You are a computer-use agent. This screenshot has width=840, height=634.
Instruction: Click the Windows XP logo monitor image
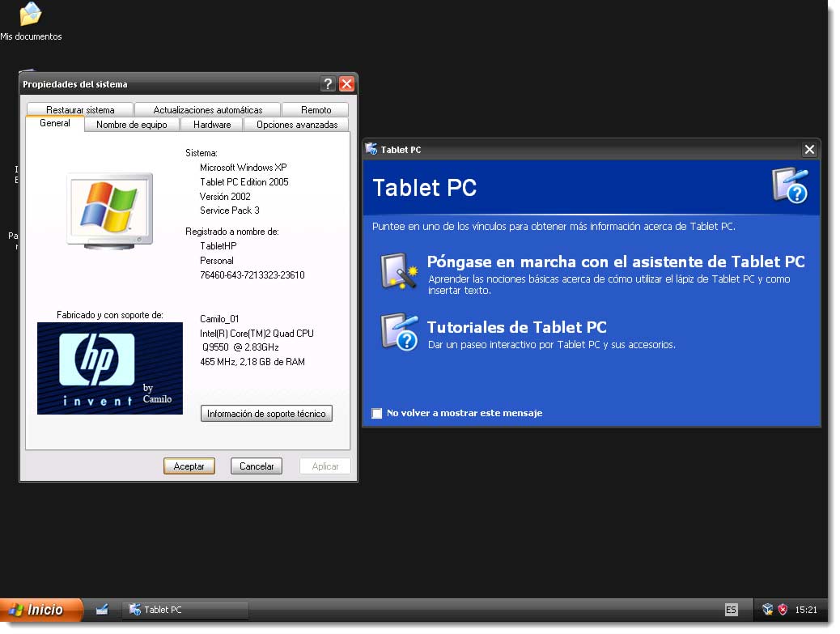point(110,211)
